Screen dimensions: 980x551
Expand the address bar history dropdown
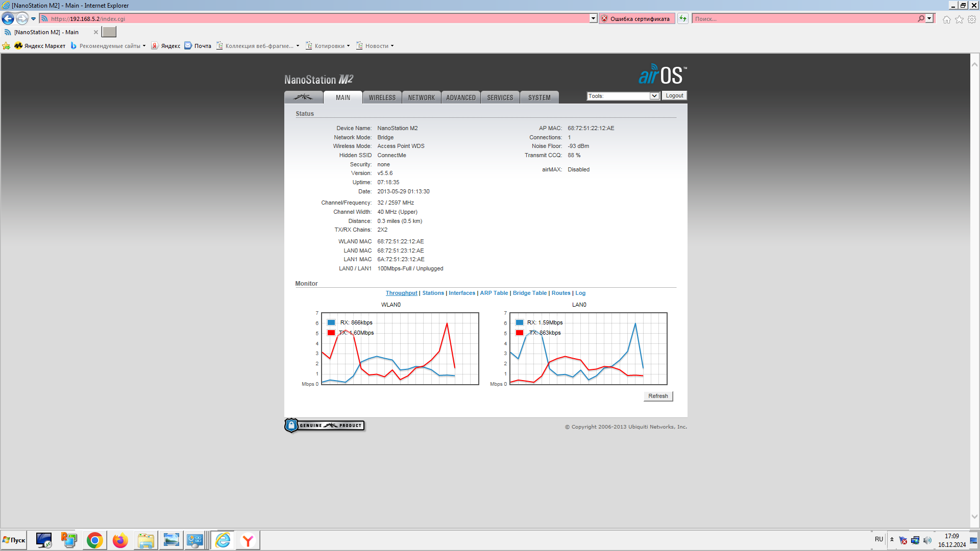pyautogui.click(x=593, y=19)
